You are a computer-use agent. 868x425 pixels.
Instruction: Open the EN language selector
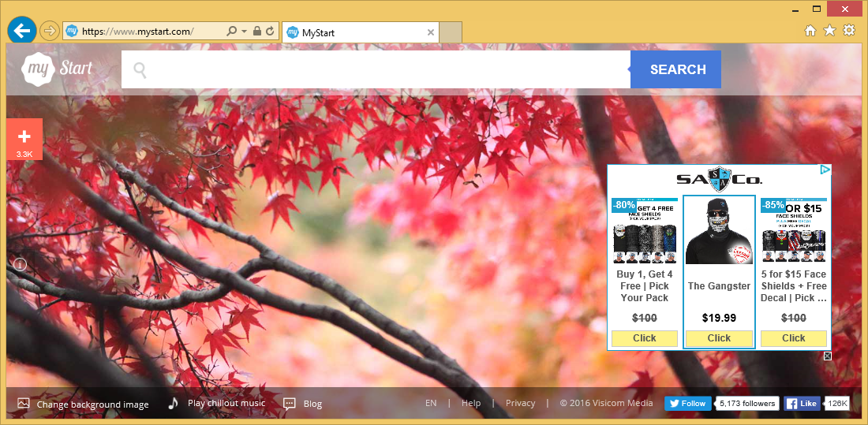click(431, 404)
